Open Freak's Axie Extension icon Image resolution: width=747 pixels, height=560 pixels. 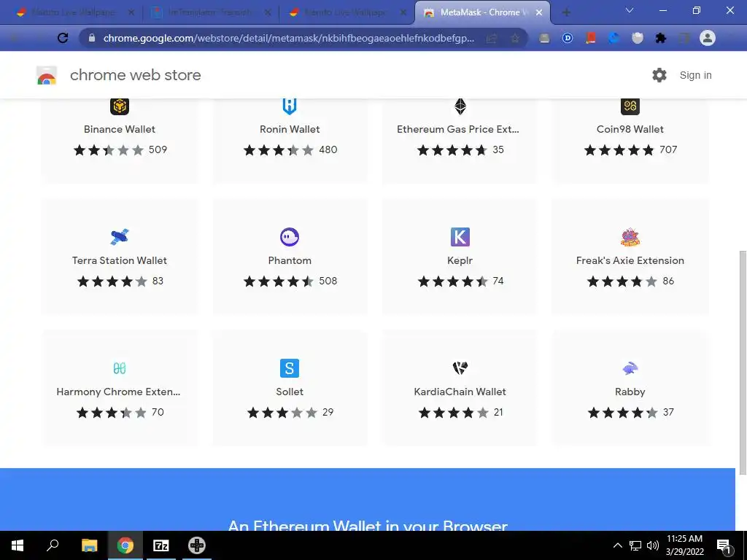(630, 237)
